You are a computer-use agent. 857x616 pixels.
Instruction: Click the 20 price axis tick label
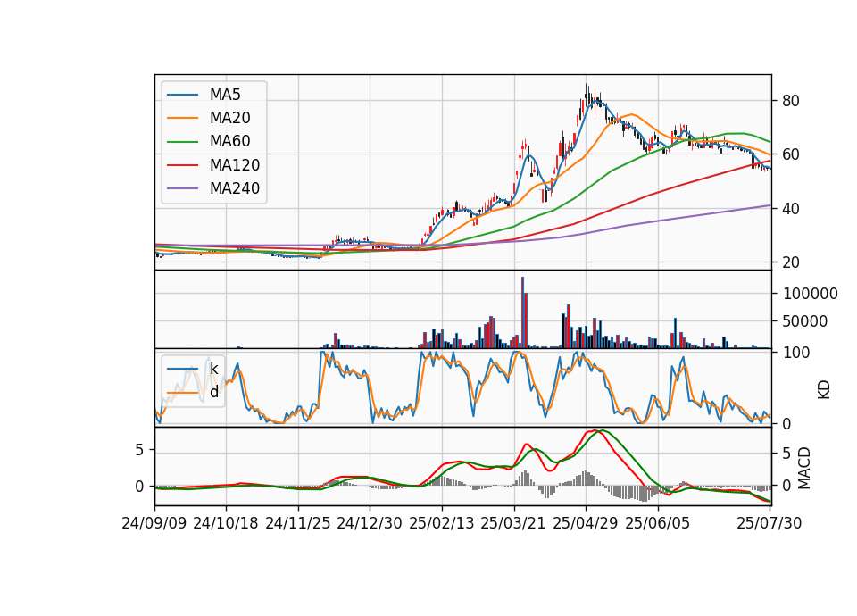791,262
